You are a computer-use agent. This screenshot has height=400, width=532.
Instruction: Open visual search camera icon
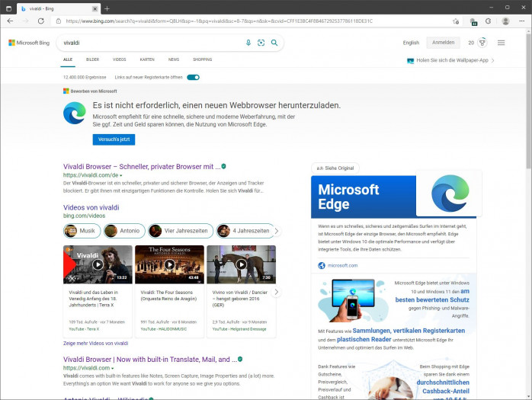(261, 43)
